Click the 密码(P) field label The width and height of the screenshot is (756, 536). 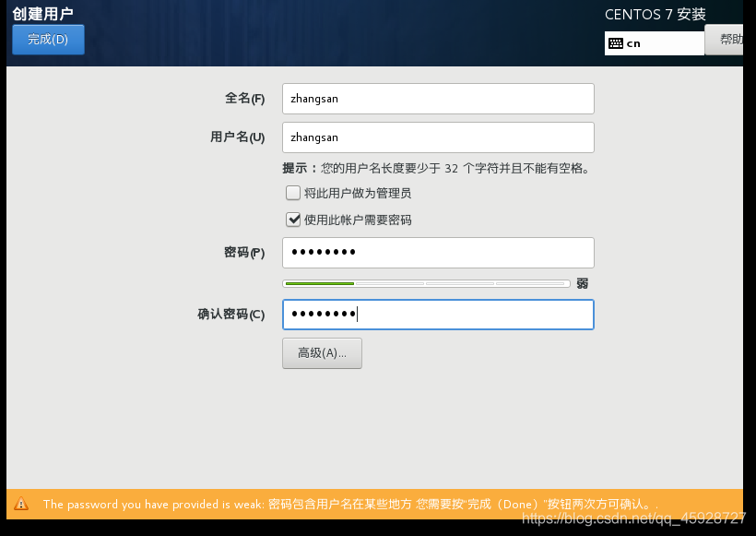pyautogui.click(x=244, y=253)
